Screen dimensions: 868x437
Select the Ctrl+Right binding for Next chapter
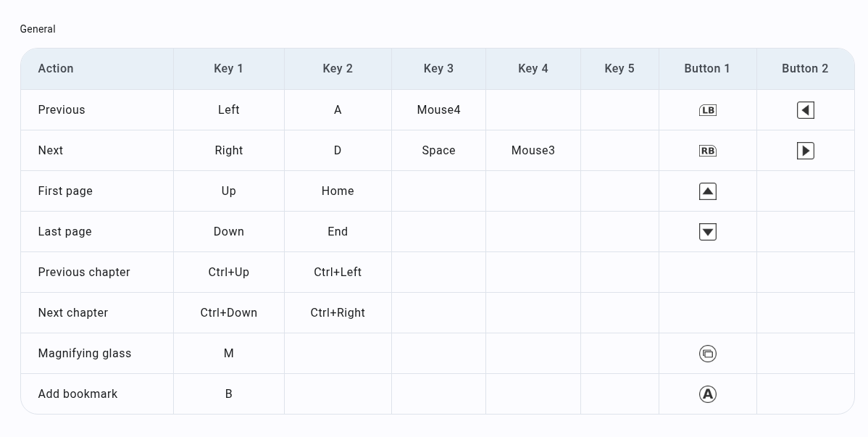point(338,312)
